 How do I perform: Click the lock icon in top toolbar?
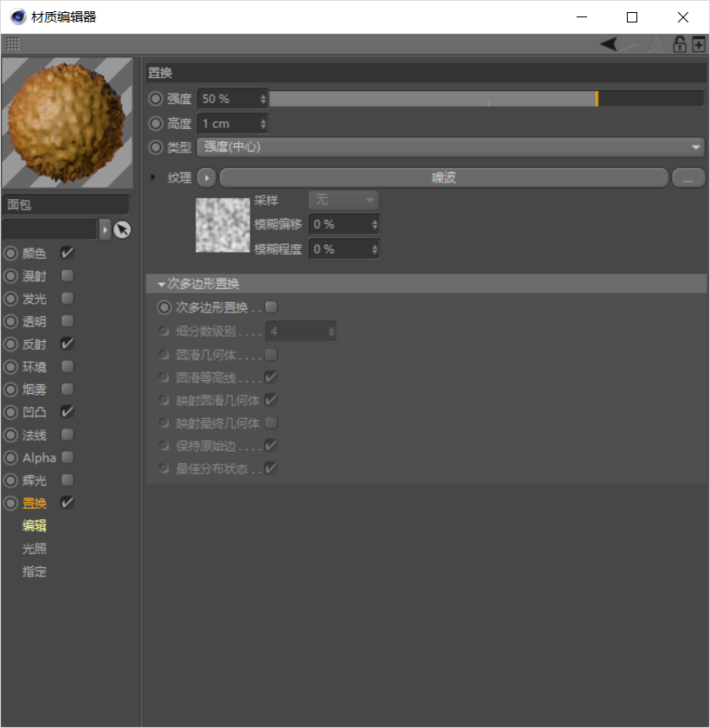(680, 43)
